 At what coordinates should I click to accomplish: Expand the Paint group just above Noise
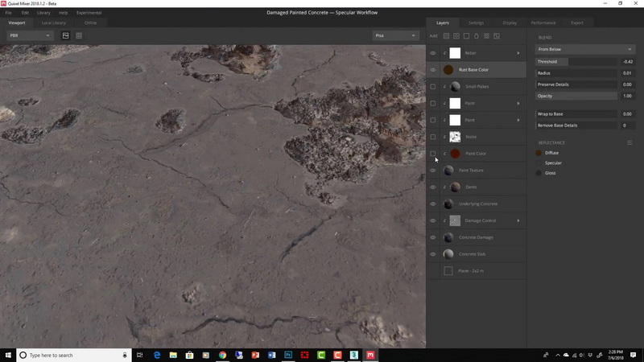coord(518,120)
